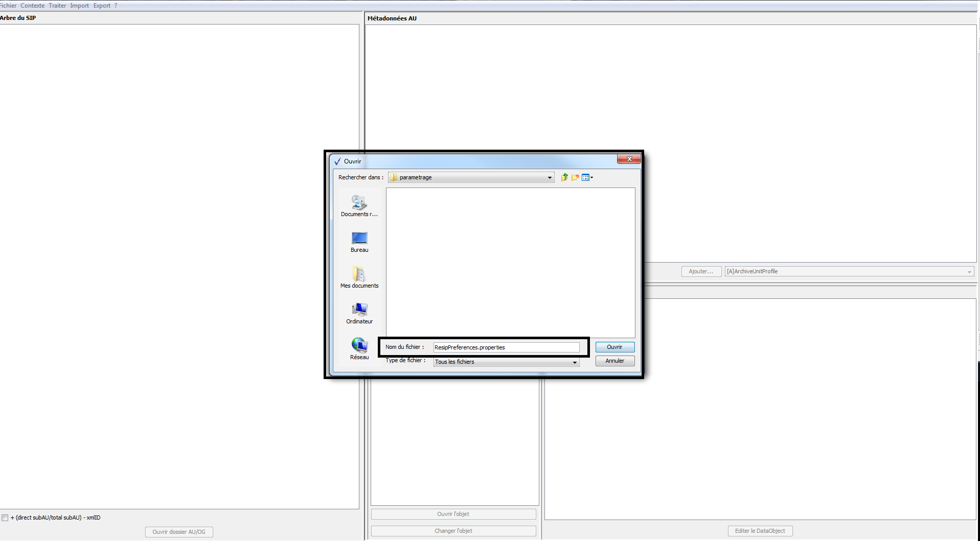Click the Nom du fichier text field
This screenshot has width=980, height=541.
[506, 347]
